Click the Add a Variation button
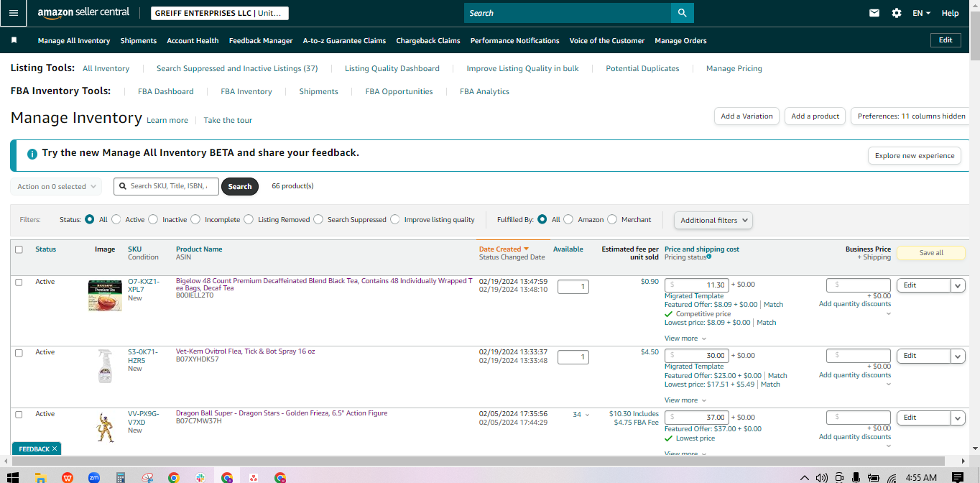980x483 pixels. click(x=746, y=116)
